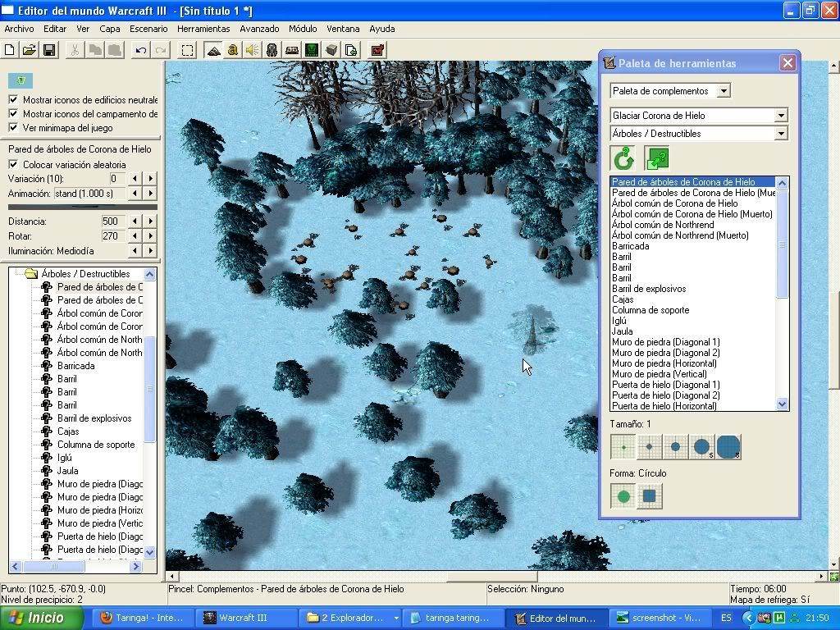Viewport: 840px width, 630px height.
Task: Click the dashed selection rectangle tool
Action: [x=187, y=50]
